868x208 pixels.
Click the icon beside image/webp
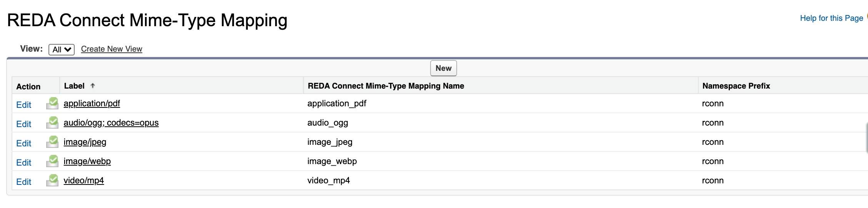coord(52,161)
